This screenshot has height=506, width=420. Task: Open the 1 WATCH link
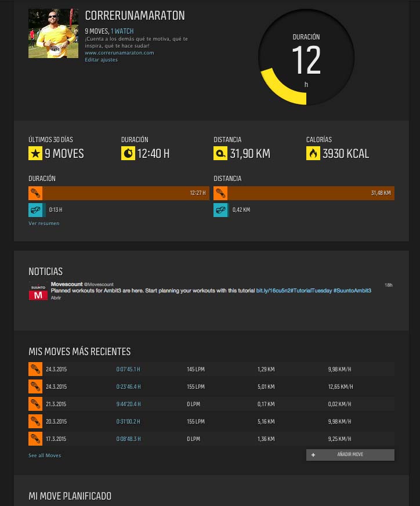click(122, 31)
